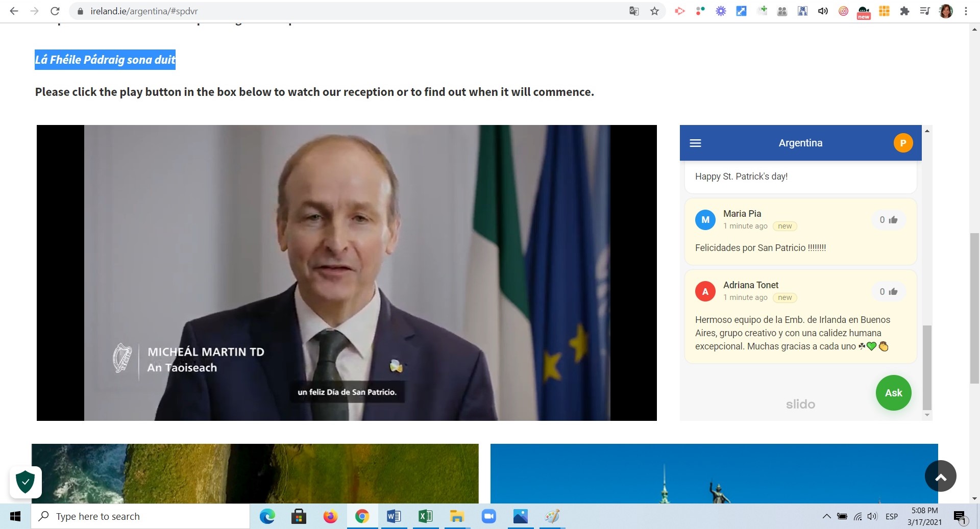This screenshot has height=529, width=980.
Task: Open the Extensions puzzle icon
Action: [904, 11]
